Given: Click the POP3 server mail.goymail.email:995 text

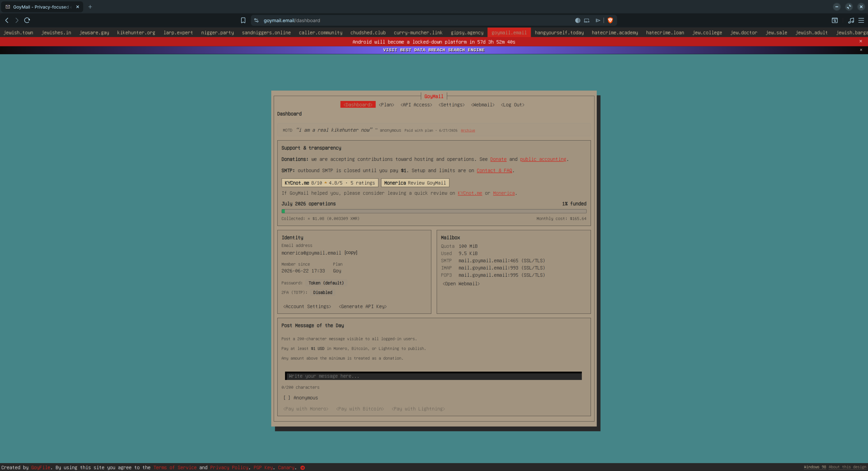Looking at the screenshot, I should tap(502, 275).
